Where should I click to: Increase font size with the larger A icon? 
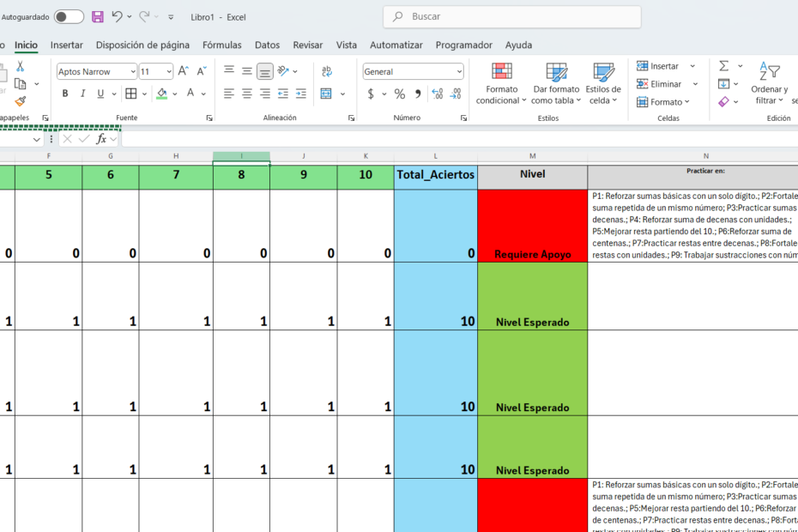[x=184, y=71]
